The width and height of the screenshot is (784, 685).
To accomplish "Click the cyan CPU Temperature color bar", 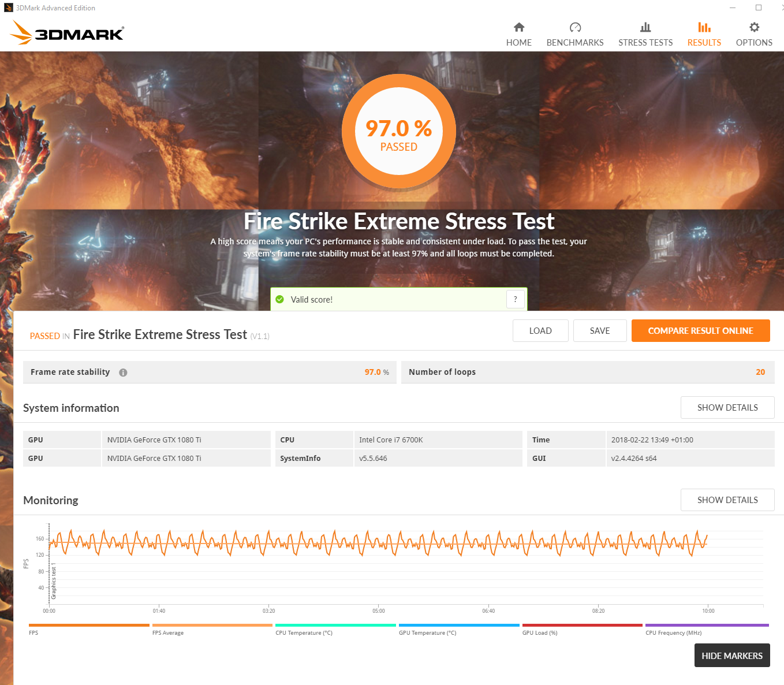I will 335,625.
